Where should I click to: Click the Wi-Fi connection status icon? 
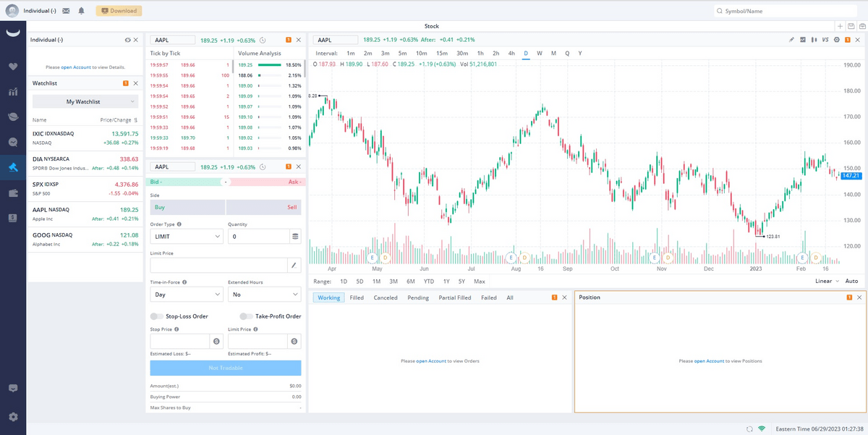762,428
